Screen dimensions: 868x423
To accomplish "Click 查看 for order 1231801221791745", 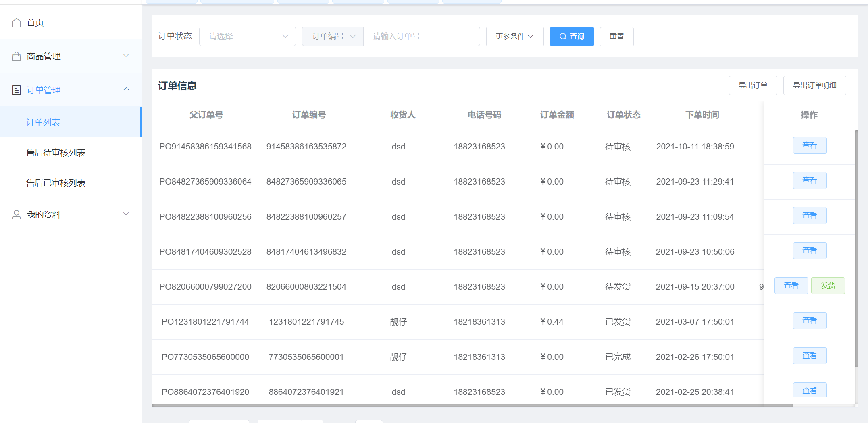I will click(x=810, y=321).
